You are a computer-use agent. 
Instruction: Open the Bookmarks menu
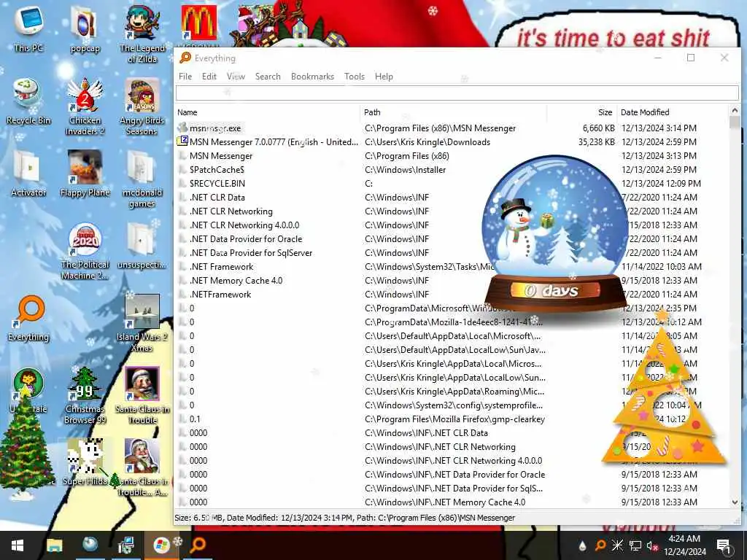312,76
